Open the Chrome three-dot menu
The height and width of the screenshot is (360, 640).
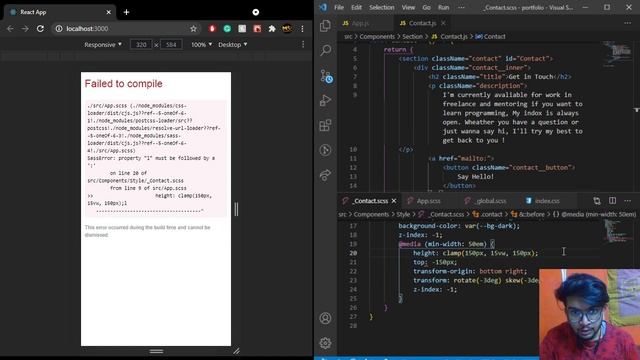(x=302, y=29)
